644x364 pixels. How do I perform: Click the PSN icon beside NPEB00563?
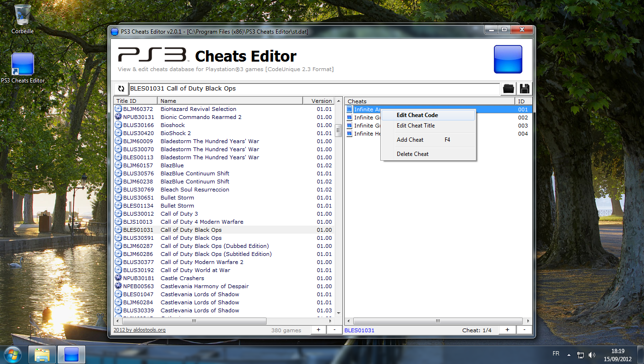point(118,286)
